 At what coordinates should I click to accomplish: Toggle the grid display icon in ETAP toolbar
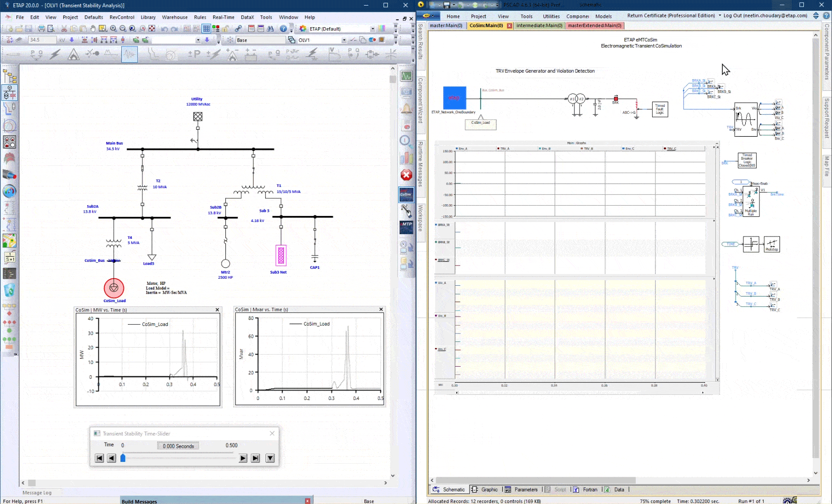pyautogui.click(x=206, y=28)
